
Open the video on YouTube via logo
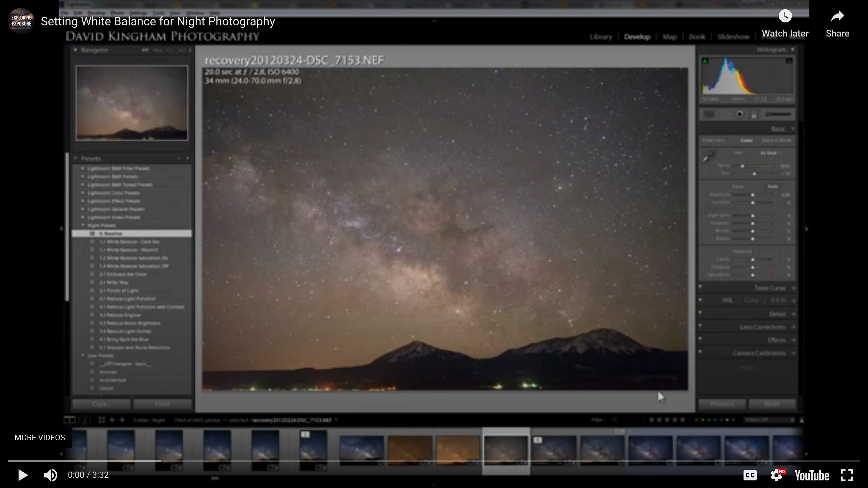click(x=812, y=475)
